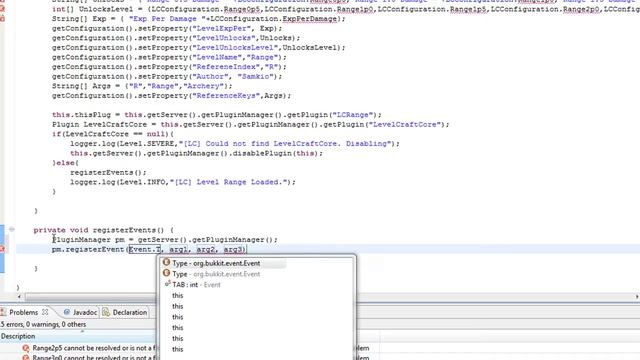Click the arg3 placeholder in registerEvent call
This screenshot has width=640, height=360.
coord(233,249)
